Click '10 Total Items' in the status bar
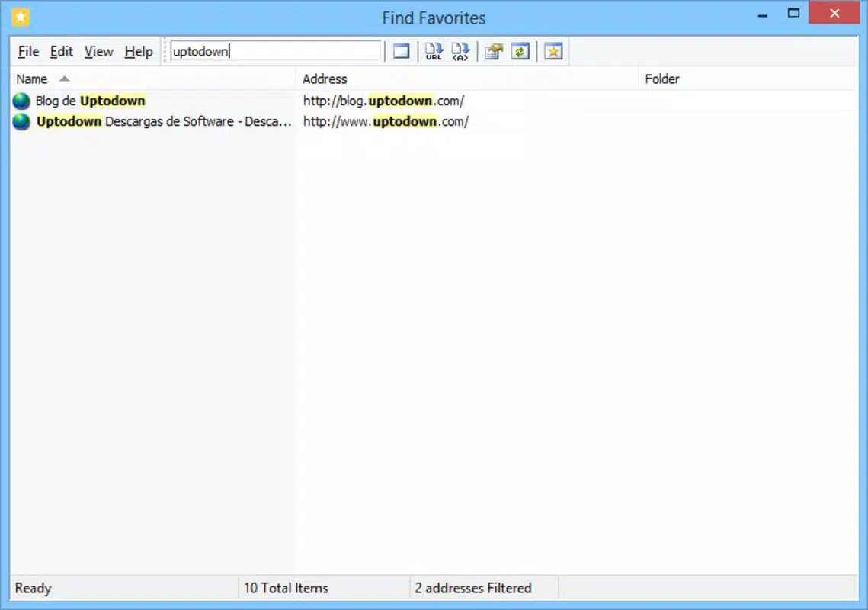Screen dimensions: 868x610 click(x=287, y=588)
